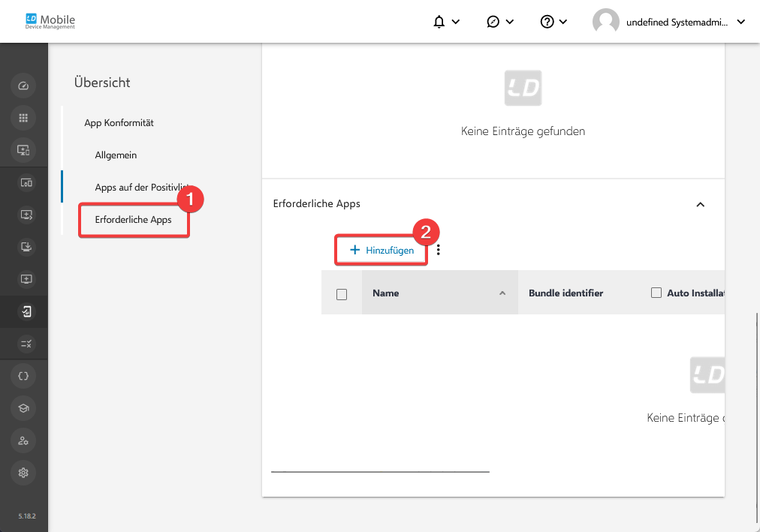Select the active device compliance sidebar icon
This screenshot has width=760, height=532.
(x=26, y=311)
